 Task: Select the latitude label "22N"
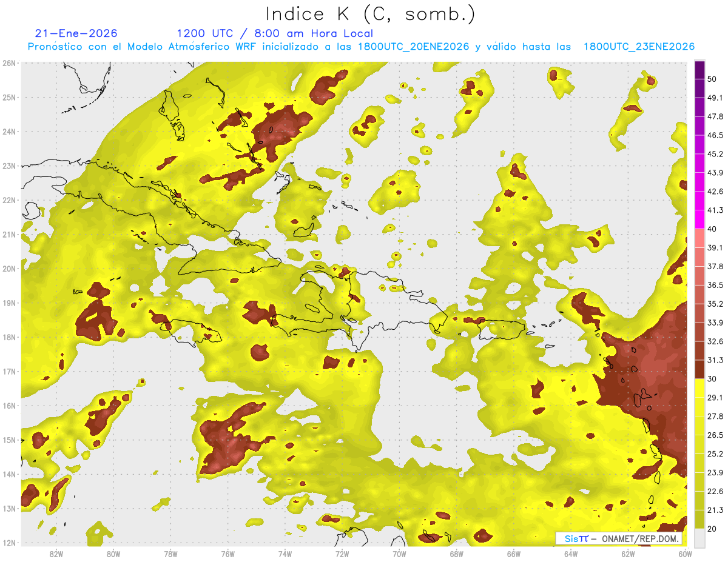(9, 199)
